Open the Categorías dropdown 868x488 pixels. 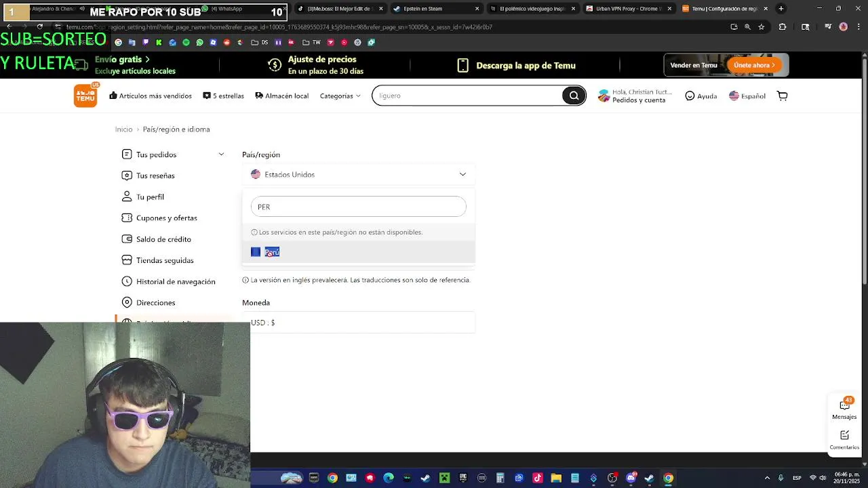pos(340,96)
